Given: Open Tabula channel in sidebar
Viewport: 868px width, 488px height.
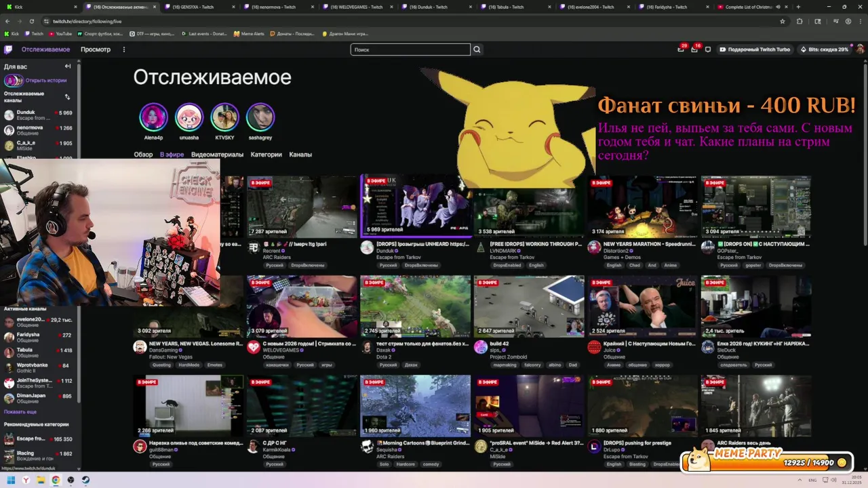Looking at the screenshot, I should pyautogui.click(x=39, y=353).
